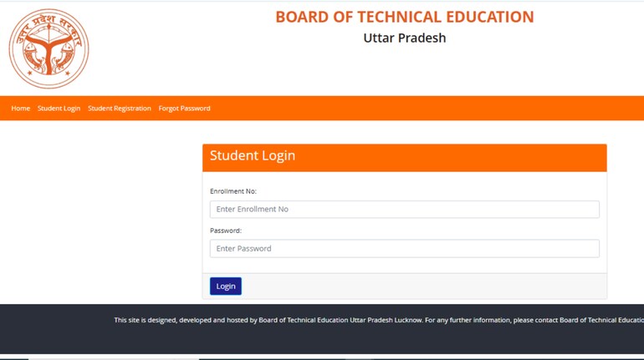Image resolution: width=644 pixels, height=360 pixels.
Task: Click the Uttar Pradesh subtitle text
Action: 404,38
